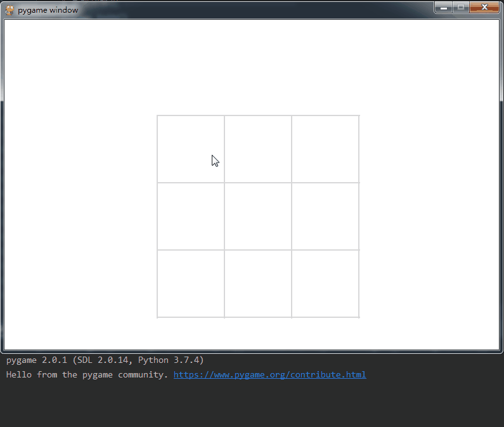Image resolution: width=504 pixels, height=427 pixels.
Task: Pick the bottom-middle cell of the grid
Action: 258,284
